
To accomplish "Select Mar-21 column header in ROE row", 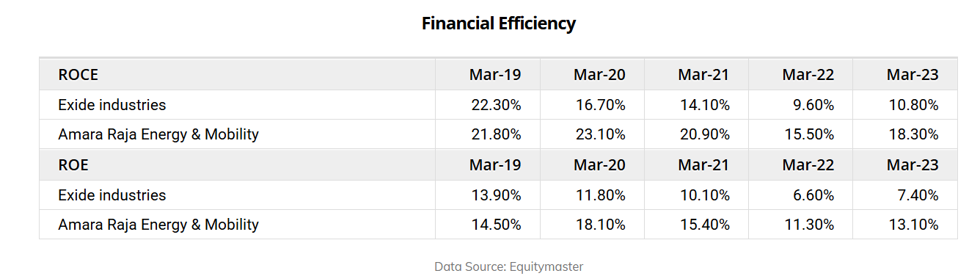I will pyautogui.click(x=704, y=165).
